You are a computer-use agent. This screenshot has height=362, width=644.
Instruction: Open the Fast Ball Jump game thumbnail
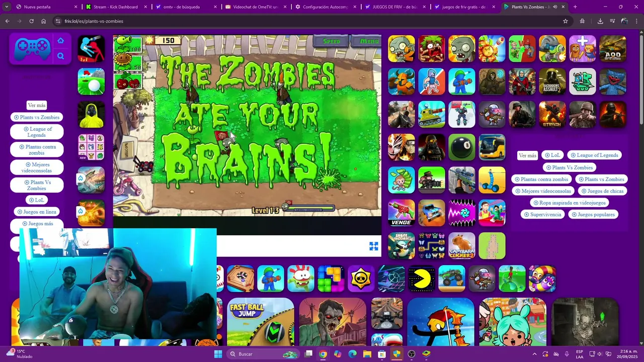pos(261,322)
